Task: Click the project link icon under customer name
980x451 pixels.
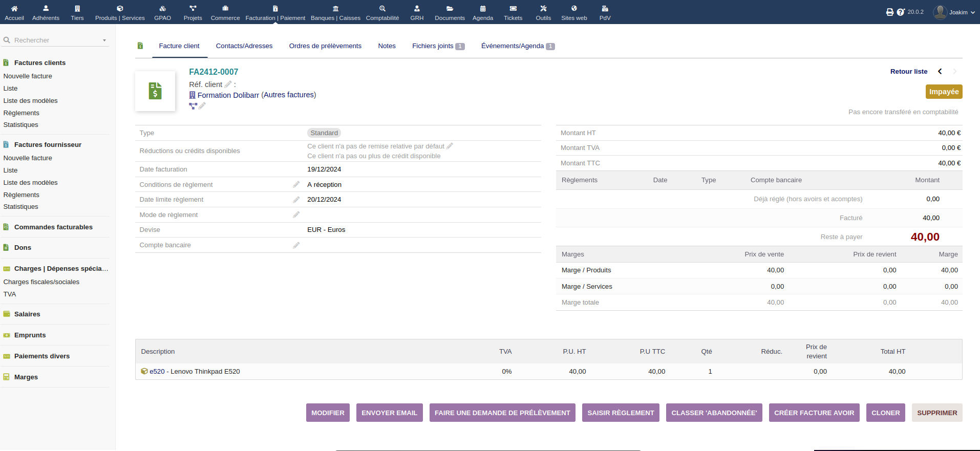Action: click(x=193, y=106)
